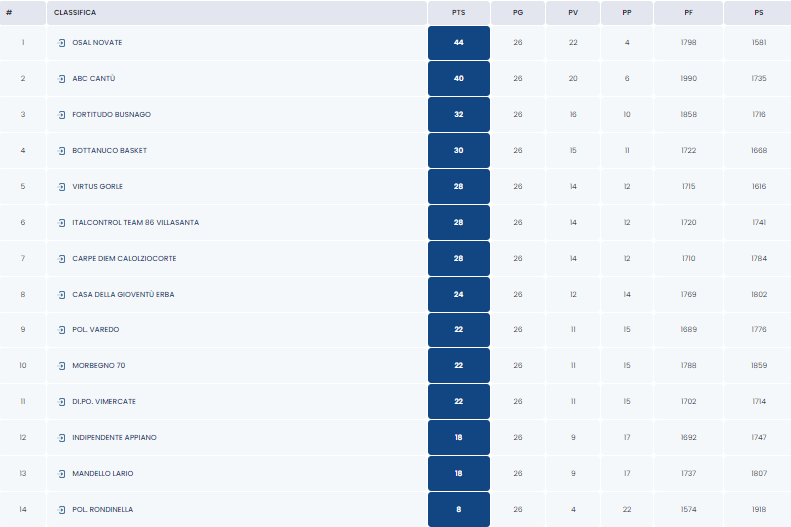Image resolution: width=791 pixels, height=527 pixels.
Task: Open ITALCONTROL TEAM 86 VILLASANTA team link
Action: pos(136,222)
